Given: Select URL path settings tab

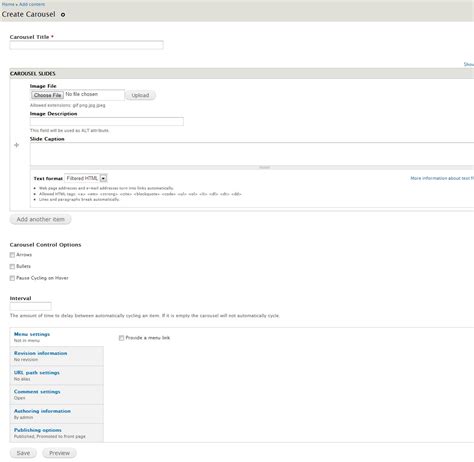Looking at the screenshot, I should tap(57, 375).
